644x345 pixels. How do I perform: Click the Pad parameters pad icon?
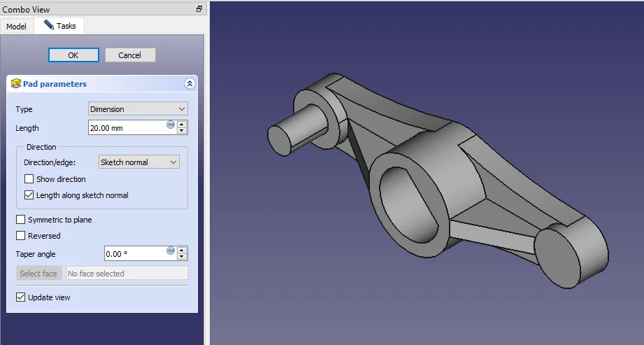point(16,84)
